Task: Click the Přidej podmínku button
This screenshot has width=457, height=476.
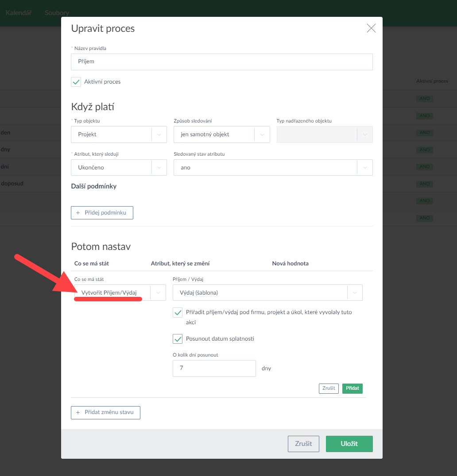Action: click(102, 213)
